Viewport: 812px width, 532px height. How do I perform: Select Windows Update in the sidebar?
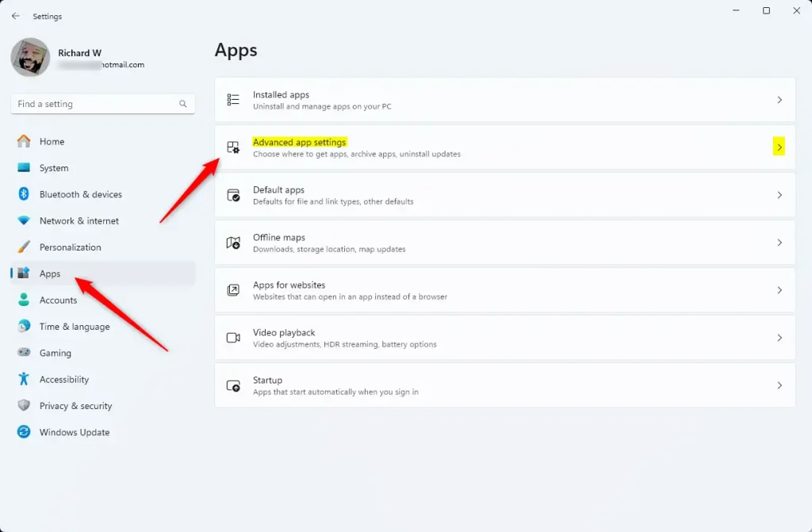tap(75, 432)
